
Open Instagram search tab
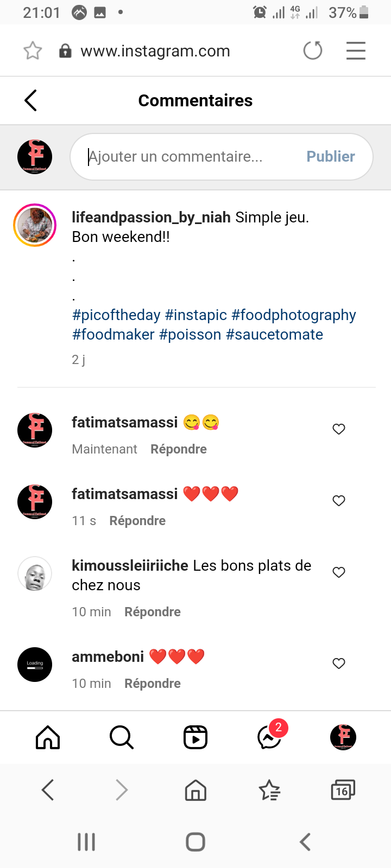click(x=121, y=737)
